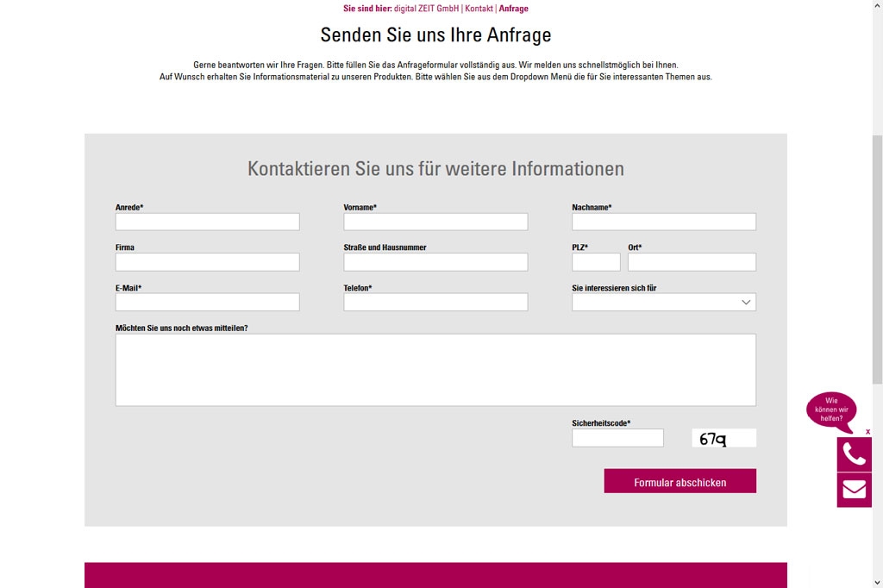Click the Sicherheitscode input field

click(617, 438)
